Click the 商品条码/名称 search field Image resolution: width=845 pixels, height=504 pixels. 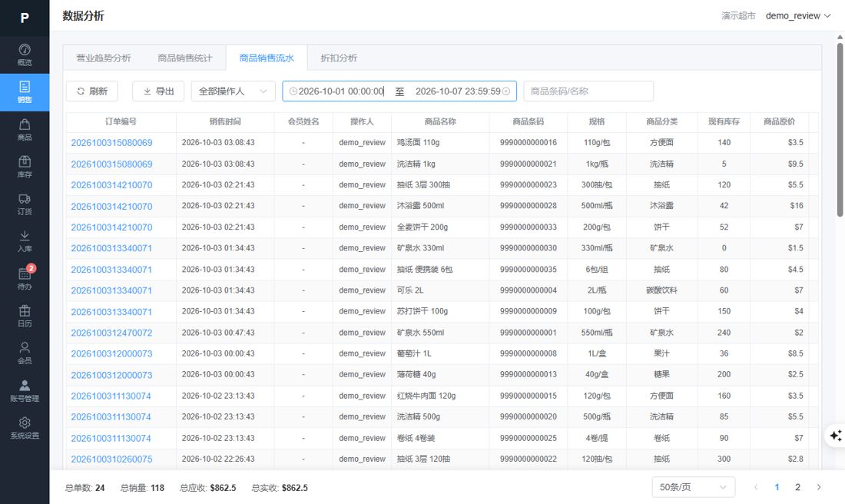click(588, 91)
